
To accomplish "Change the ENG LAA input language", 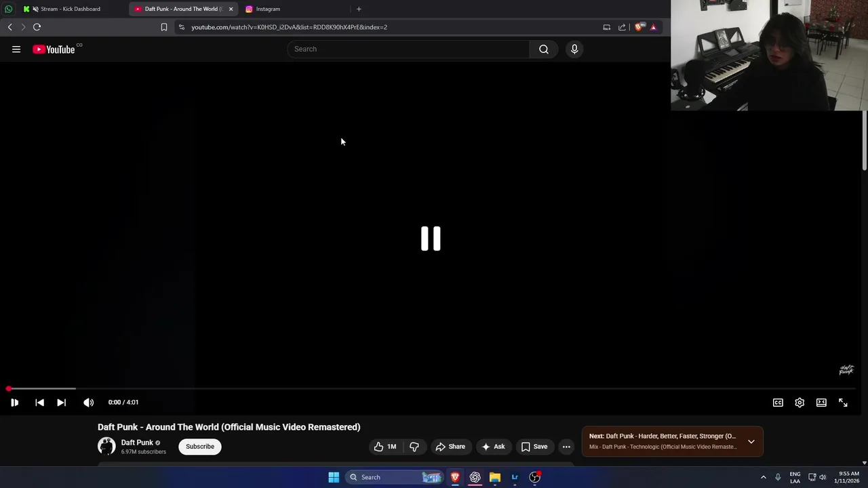I will point(795,477).
